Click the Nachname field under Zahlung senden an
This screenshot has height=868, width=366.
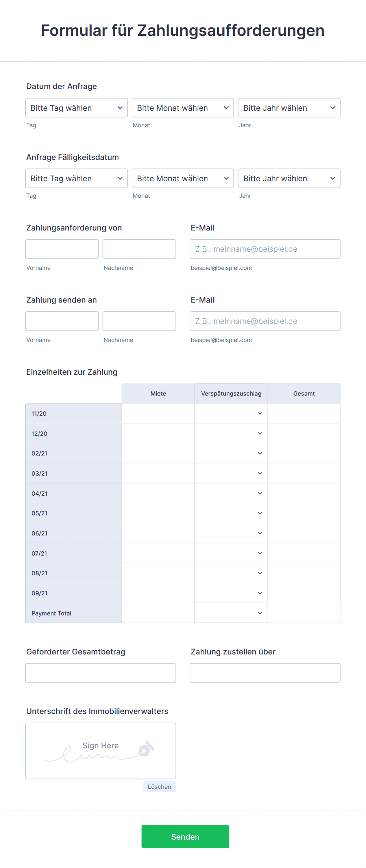139,321
